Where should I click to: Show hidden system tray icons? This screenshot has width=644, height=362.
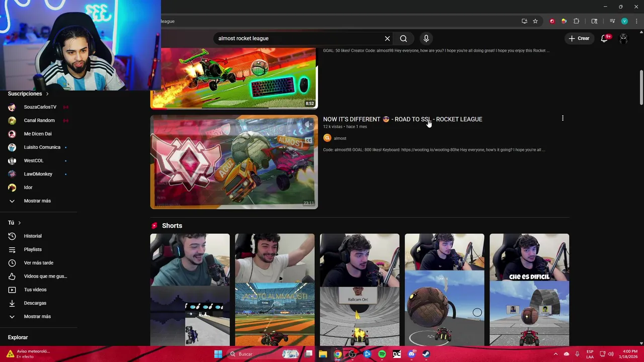(x=555, y=354)
